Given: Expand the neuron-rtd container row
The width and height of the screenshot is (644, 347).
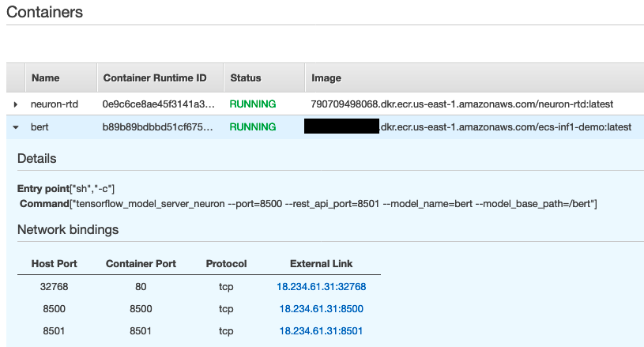Looking at the screenshot, I should 16,104.
